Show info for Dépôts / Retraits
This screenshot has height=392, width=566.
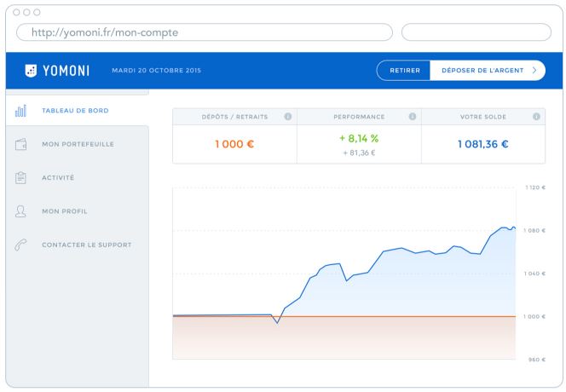(x=288, y=117)
